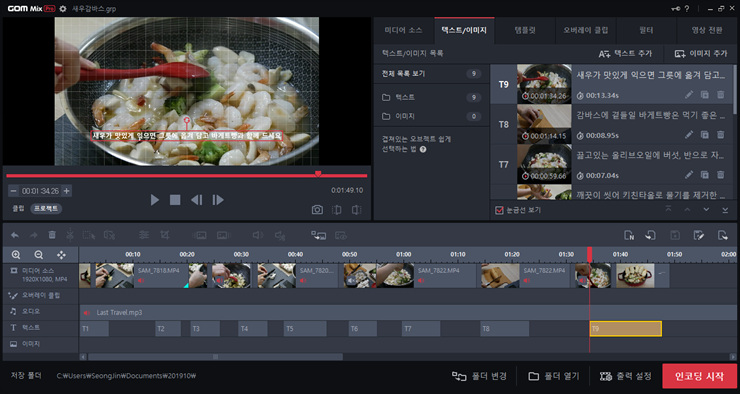This screenshot has height=394, width=740.
Task: Delete the T9 text item
Action: pos(721,95)
